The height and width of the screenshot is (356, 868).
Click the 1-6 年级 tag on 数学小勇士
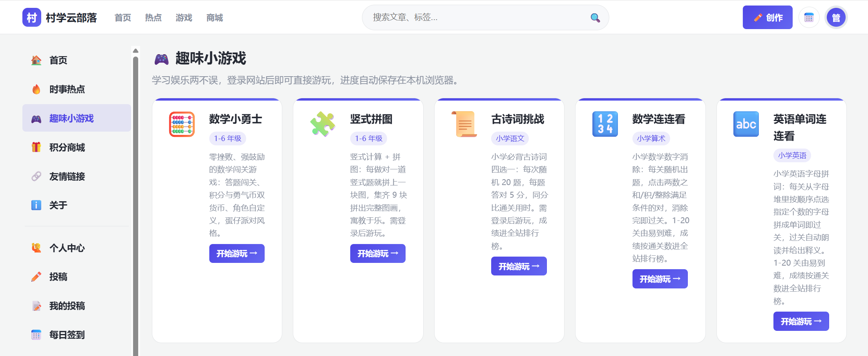tap(228, 138)
